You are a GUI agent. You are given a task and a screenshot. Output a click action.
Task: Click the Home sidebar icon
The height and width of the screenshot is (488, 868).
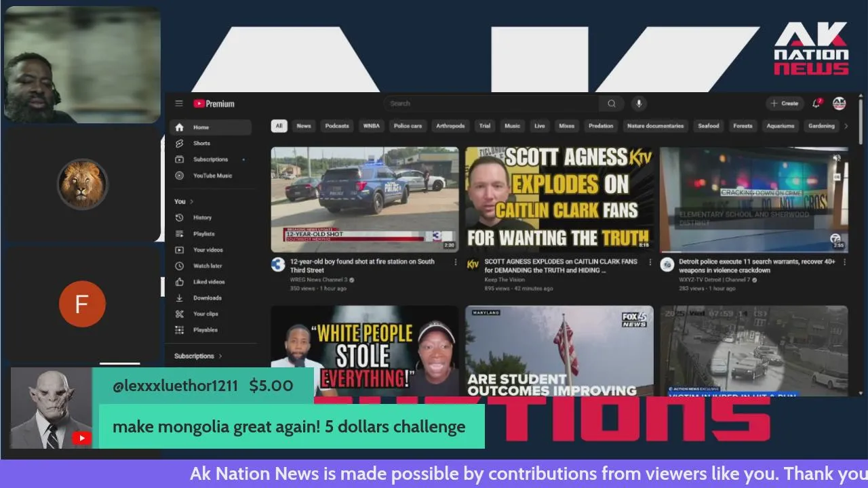coord(179,127)
